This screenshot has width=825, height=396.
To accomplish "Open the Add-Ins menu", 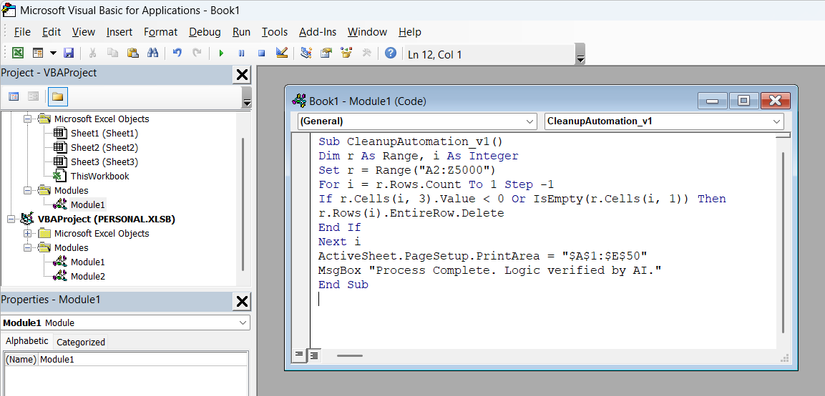I will point(318,32).
